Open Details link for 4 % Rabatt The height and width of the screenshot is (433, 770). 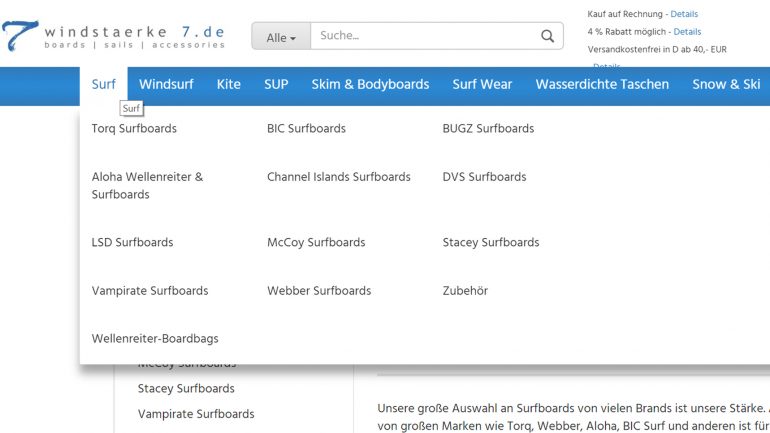point(687,31)
